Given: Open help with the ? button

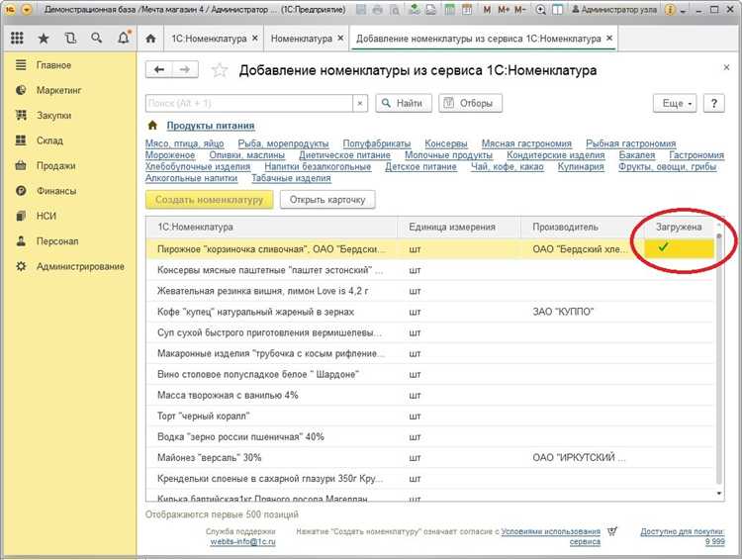Looking at the screenshot, I should click(714, 103).
